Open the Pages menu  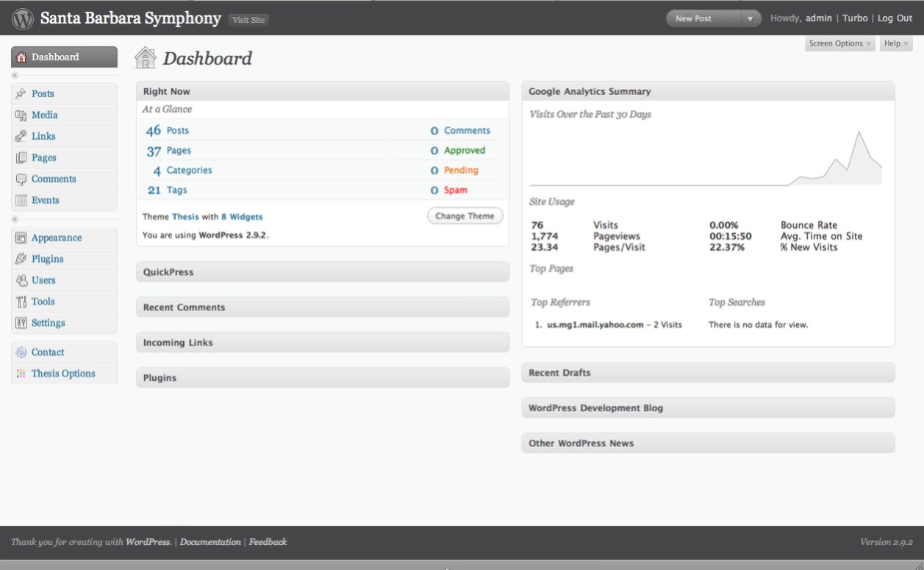44,157
